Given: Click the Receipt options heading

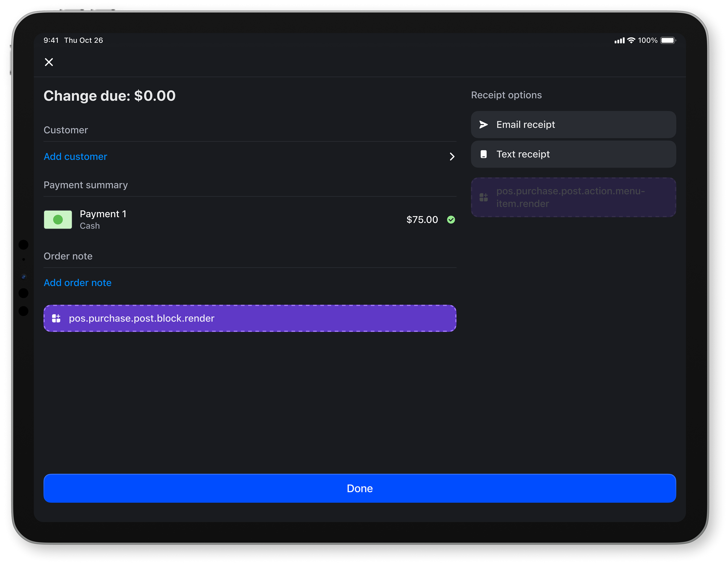Looking at the screenshot, I should (x=506, y=95).
